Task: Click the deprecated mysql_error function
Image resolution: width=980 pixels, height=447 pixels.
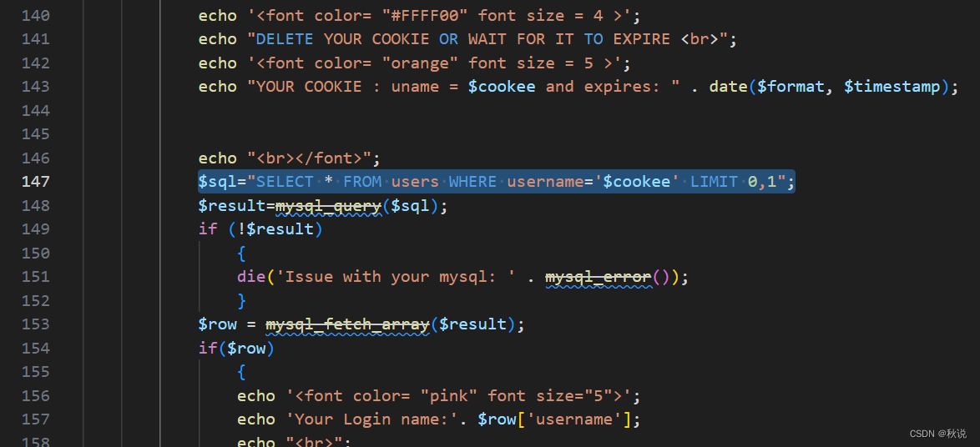Action: 599,277
